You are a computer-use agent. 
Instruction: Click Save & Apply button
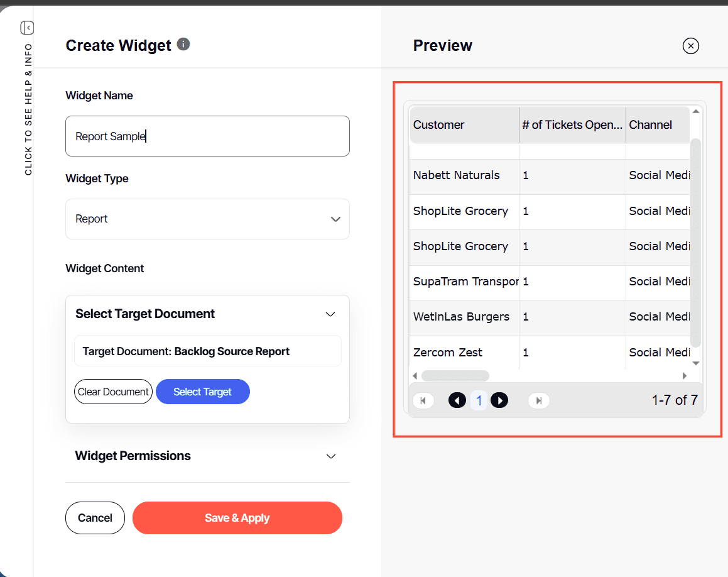(x=237, y=518)
